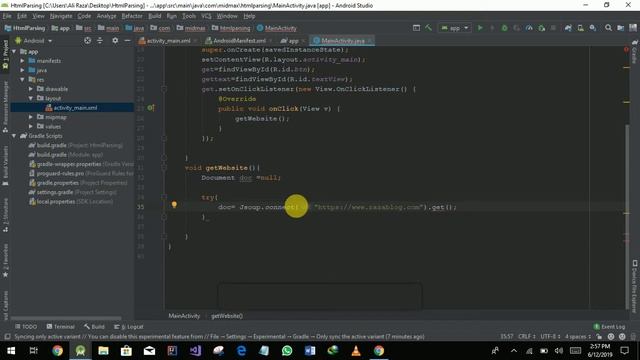Toggle tool window quick access in bottom-left corner
This screenshot has width=640, height=360.
[7, 337]
